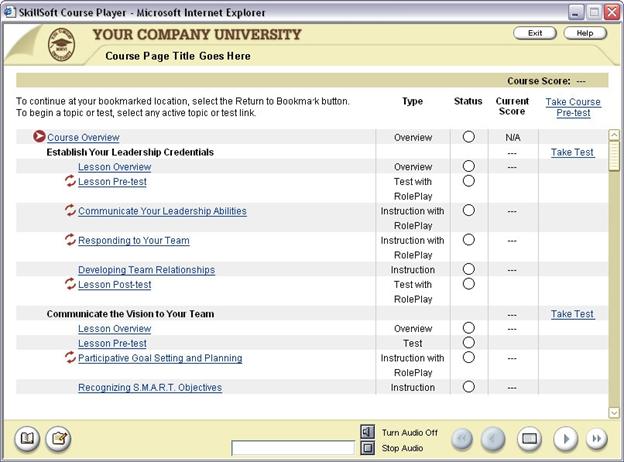The image size is (624, 462).
Task: Open Take Test for Communicate the Vision to Your Team
Action: (x=572, y=314)
